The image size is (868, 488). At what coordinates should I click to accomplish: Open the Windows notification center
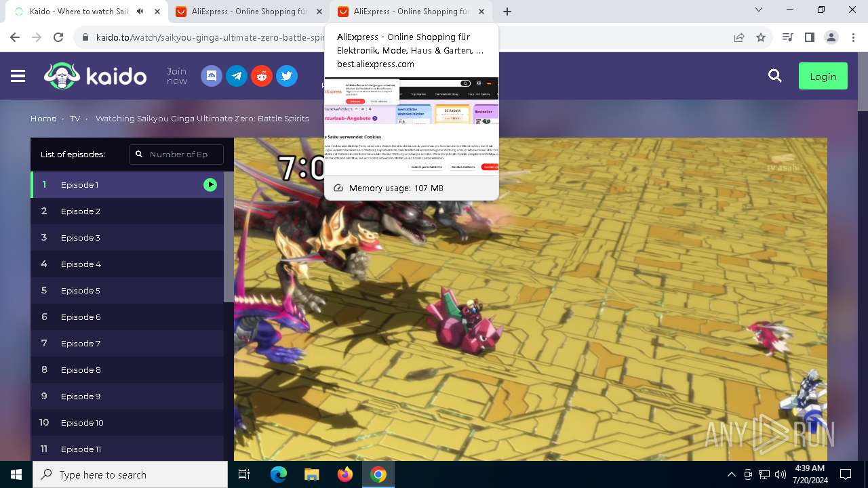[846, 474]
